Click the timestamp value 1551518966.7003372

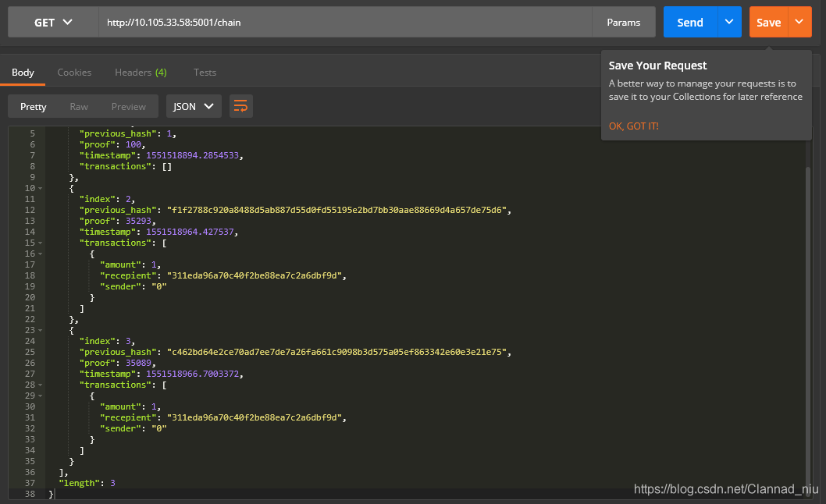pyautogui.click(x=192, y=374)
